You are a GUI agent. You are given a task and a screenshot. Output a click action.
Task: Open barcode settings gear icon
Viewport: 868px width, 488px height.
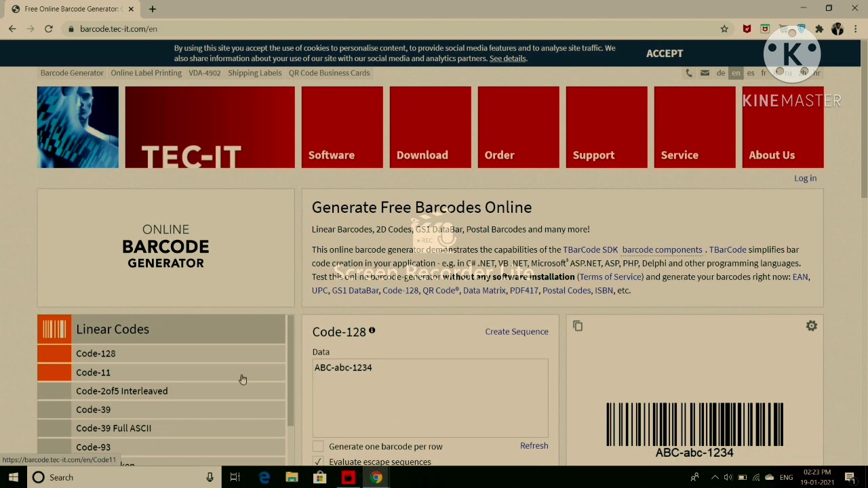click(811, 326)
